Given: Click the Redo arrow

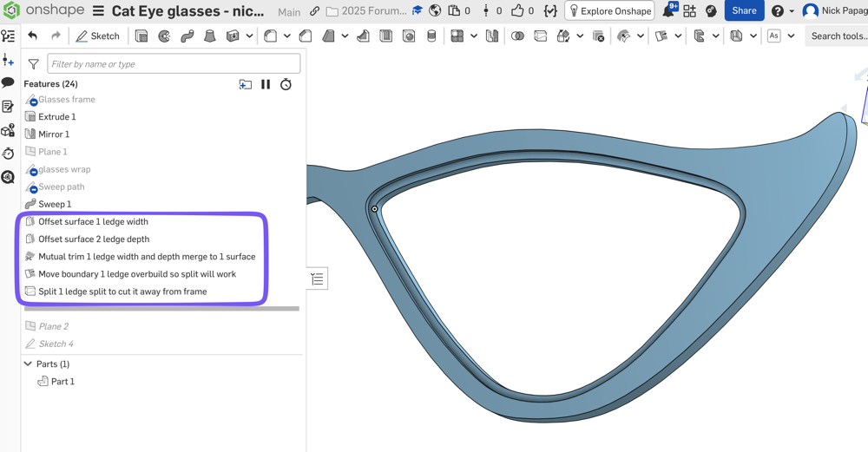Looking at the screenshot, I should click(x=56, y=36).
